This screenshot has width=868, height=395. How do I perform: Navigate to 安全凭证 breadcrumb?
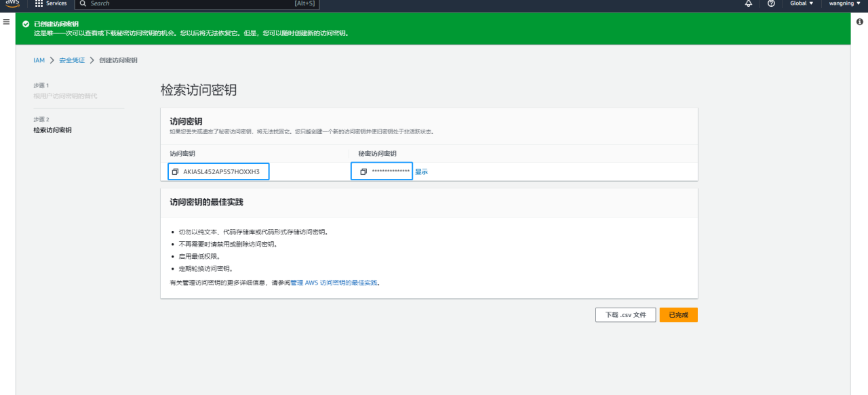click(72, 60)
